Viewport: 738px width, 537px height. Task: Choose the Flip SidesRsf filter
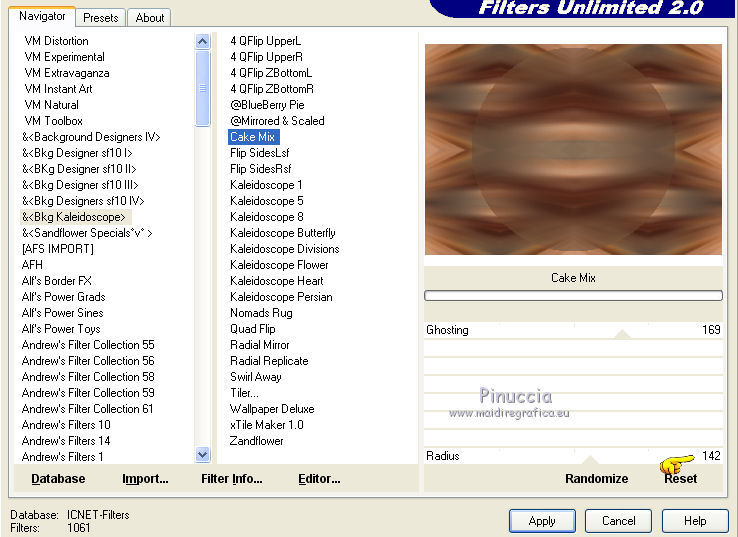[x=260, y=169]
